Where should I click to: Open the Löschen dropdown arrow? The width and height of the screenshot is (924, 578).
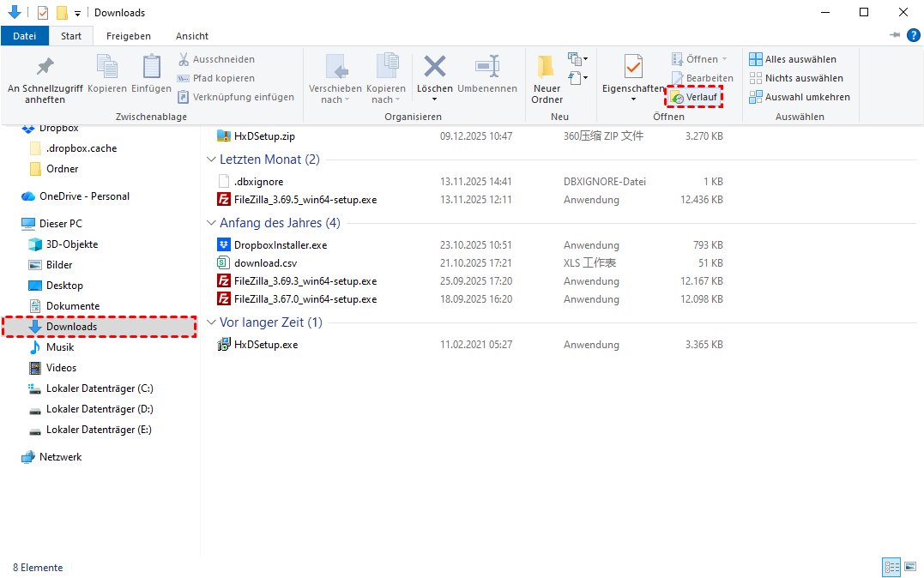tap(435, 99)
